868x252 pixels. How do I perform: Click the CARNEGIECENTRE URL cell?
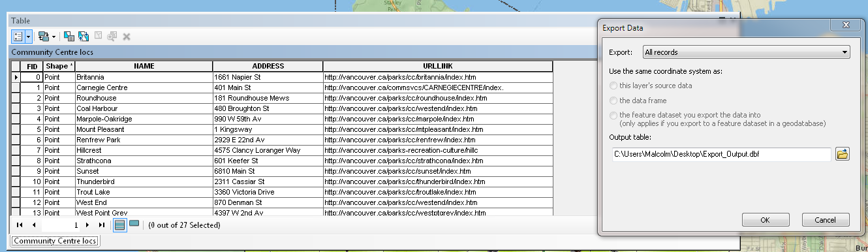point(438,87)
